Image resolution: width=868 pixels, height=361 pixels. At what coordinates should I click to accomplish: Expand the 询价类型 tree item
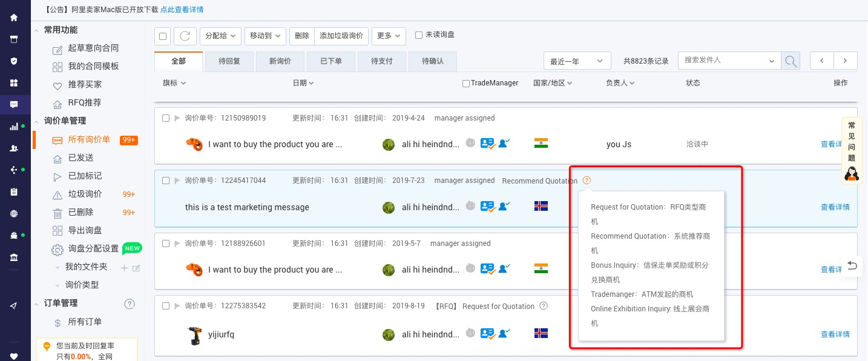click(58, 285)
